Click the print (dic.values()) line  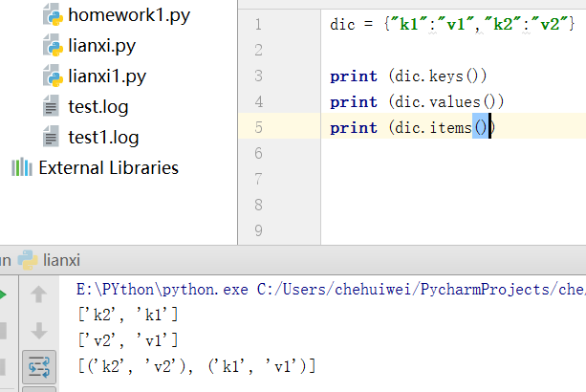(x=417, y=102)
